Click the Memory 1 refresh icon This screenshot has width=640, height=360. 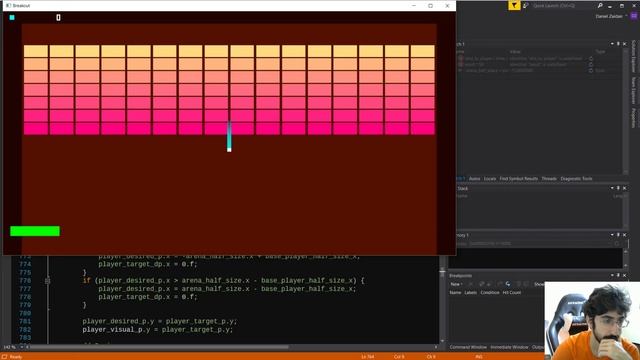tap(617, 244)
